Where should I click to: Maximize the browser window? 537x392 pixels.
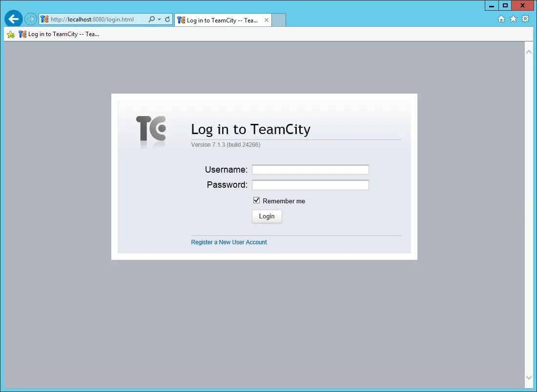[x=505, y=5]
